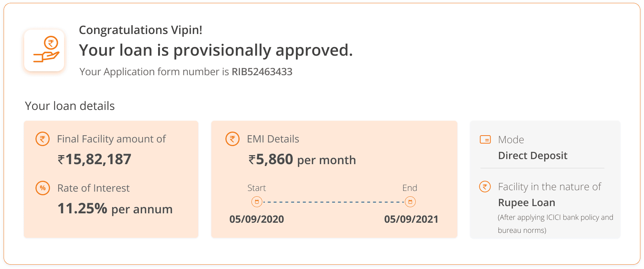Click the ICICI bank policy note text

(555, 224)
